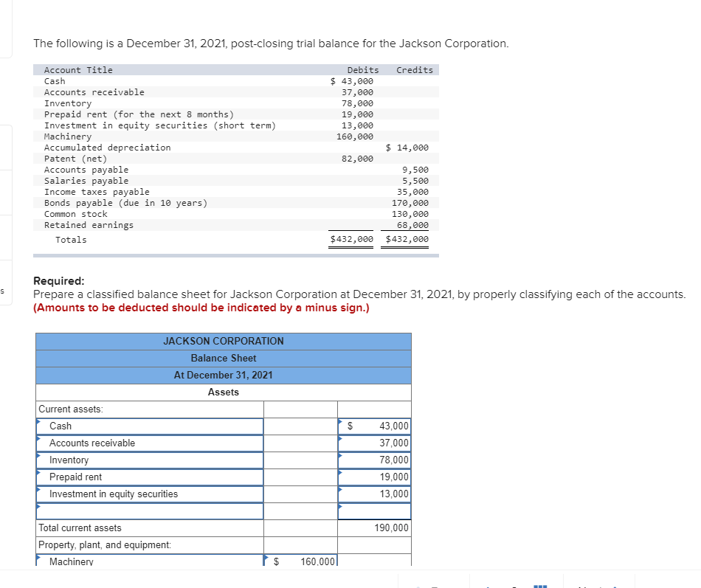The height and width of the screenshot is (588, 701).
Task: Click the 37,000 amount cell
Action: point(376,443)
